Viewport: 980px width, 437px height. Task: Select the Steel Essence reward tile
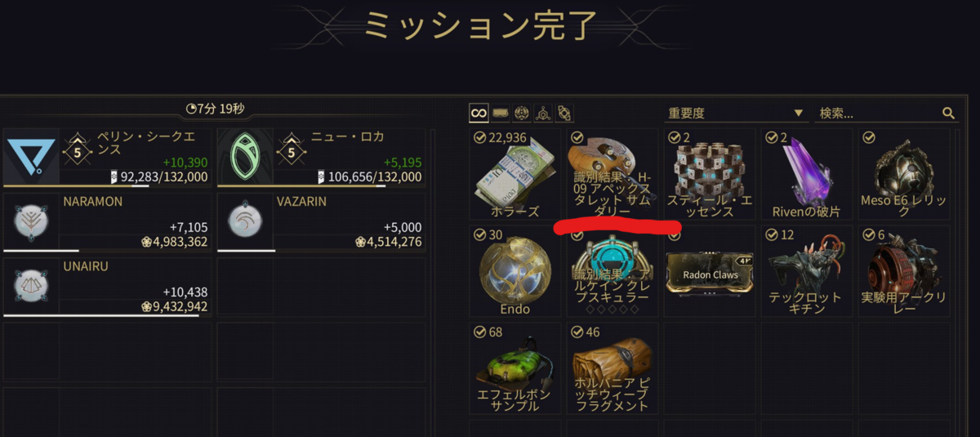pos(710,174)
